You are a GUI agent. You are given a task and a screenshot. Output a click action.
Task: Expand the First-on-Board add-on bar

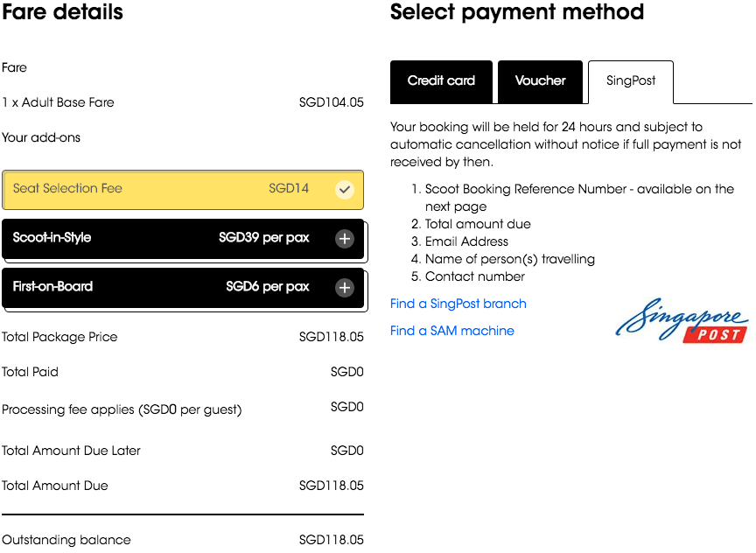183,288
